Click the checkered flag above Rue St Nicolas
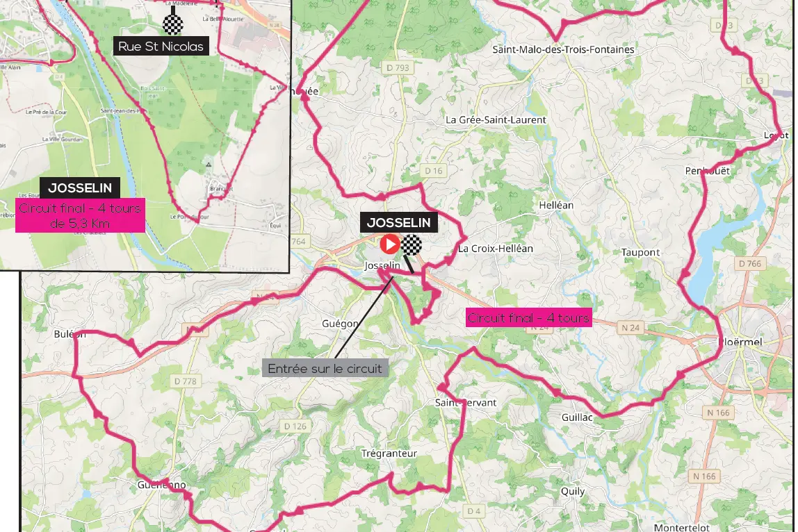Viewport: 798px width, 532px height. click(x=173, y=24)
